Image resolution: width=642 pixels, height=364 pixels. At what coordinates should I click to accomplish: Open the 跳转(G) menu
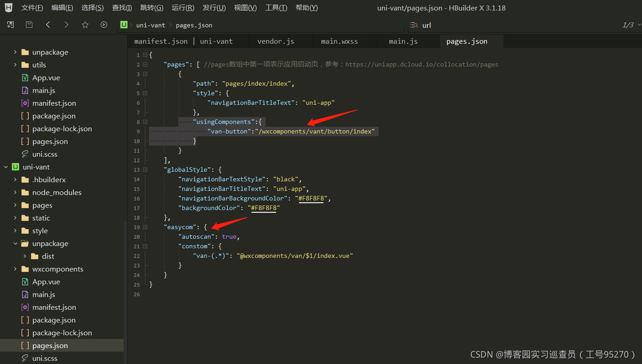[152, 8]
